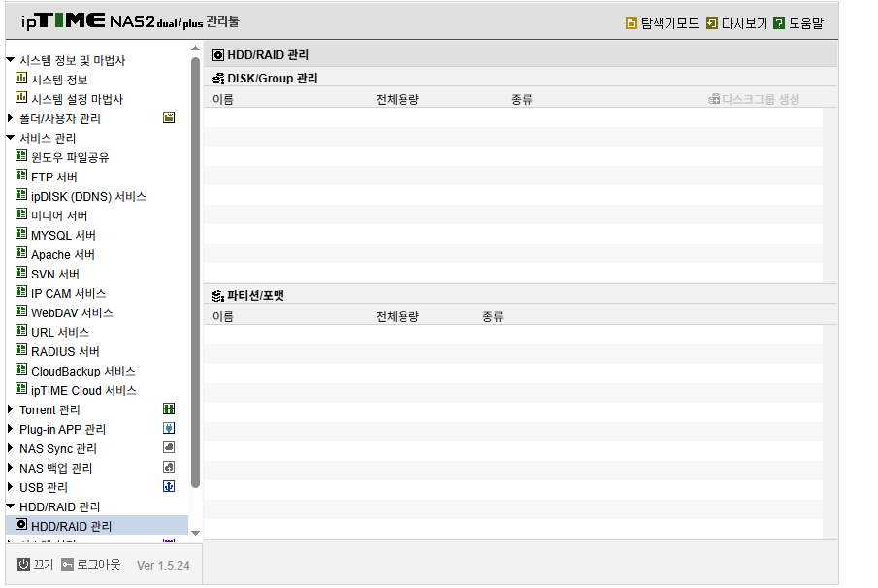878x588 pixels.
Task: Expand the 폴더/사용자 관리 tree node
Action: 10,117
